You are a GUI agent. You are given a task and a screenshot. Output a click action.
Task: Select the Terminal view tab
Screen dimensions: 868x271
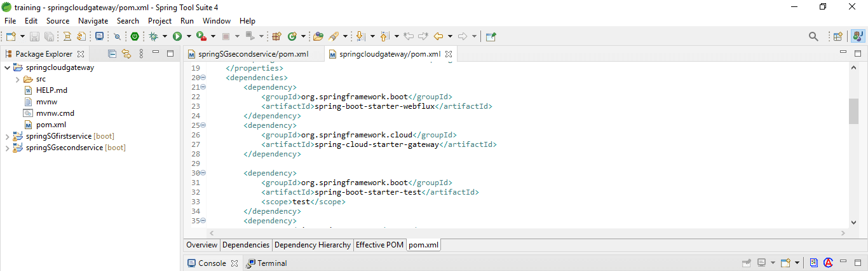pyautogui.click(x=266, y=263)
